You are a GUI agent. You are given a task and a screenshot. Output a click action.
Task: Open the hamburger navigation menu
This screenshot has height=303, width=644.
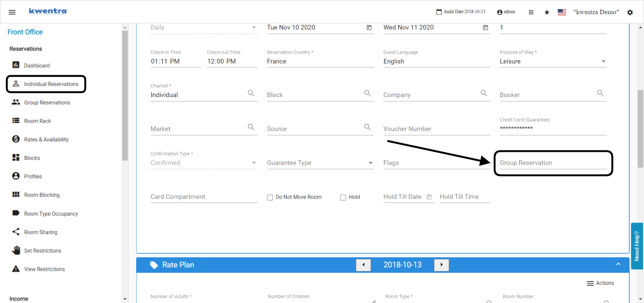tap(12, 12)
